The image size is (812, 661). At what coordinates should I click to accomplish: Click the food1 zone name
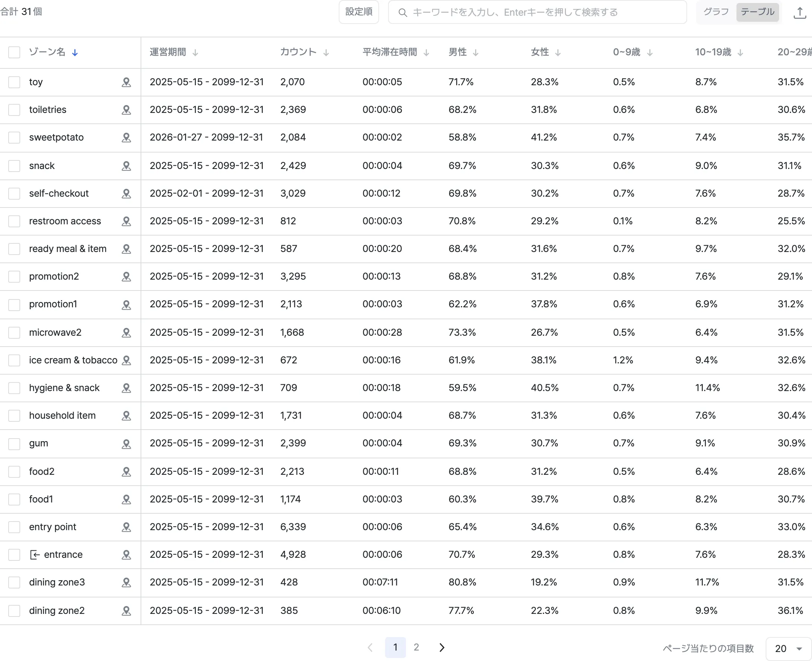pyautogui.click(x=41, y=499)
